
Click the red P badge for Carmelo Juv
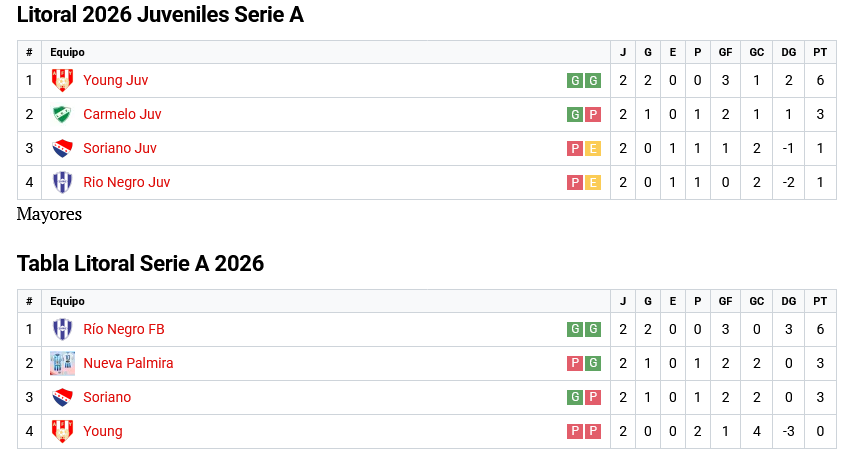point(593,115)
